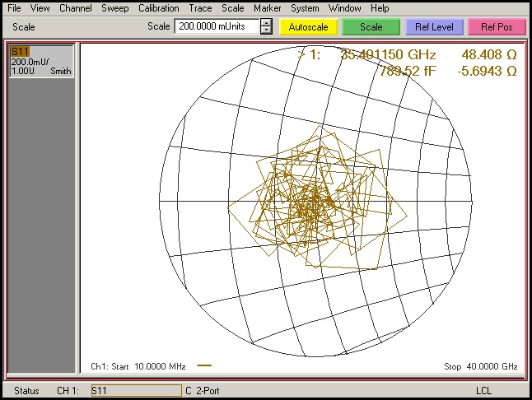Click the pink Ref Pos button
532x400 pixels.
click(x=497, y=26)
